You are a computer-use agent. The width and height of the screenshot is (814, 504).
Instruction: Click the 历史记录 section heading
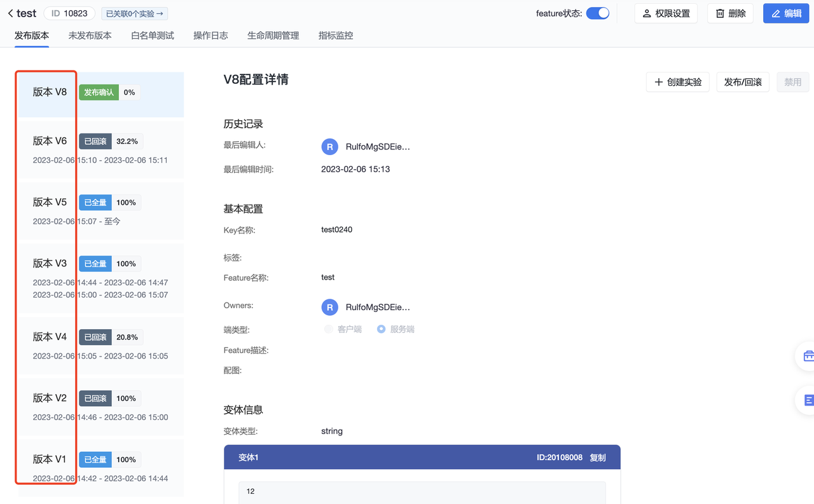tap(243, 124)
